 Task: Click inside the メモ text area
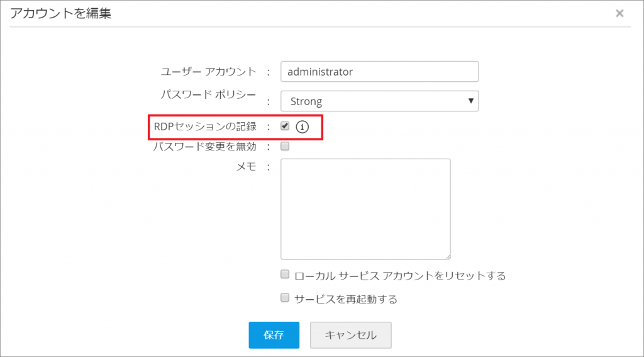[365, 208]
